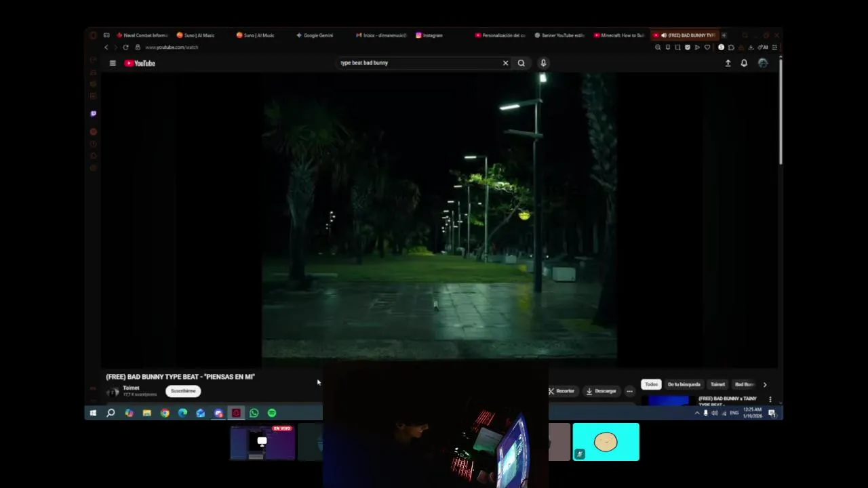Switch to Minecraft How to Build tab
The width and height of the screenshot is (868, 488).
[x=619, y=35]
